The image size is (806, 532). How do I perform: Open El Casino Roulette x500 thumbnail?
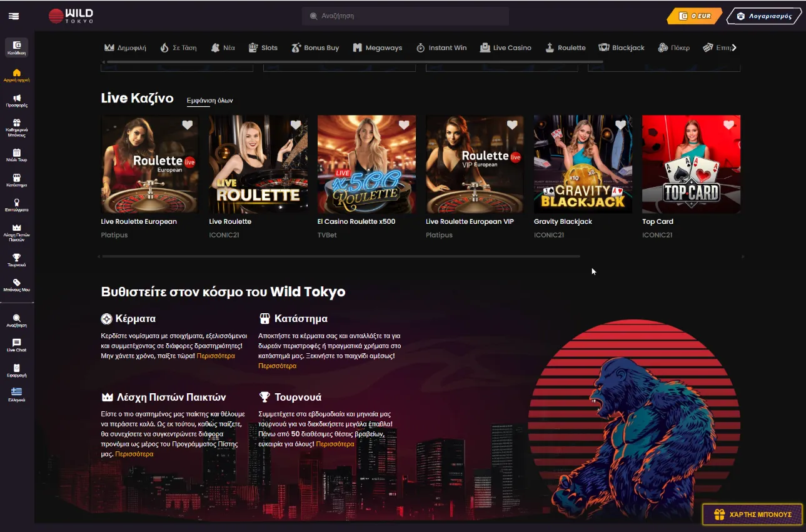pyautogui.click(x=366, y=164)
